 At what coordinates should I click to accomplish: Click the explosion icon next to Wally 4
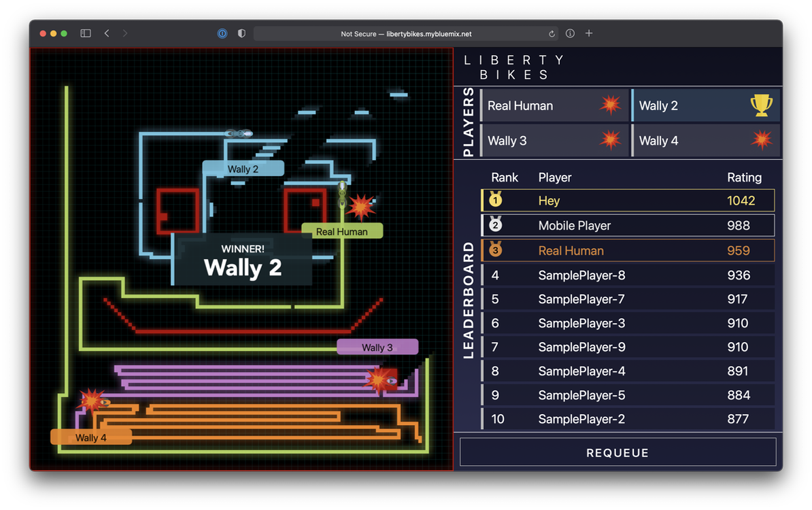pos(761,140)
